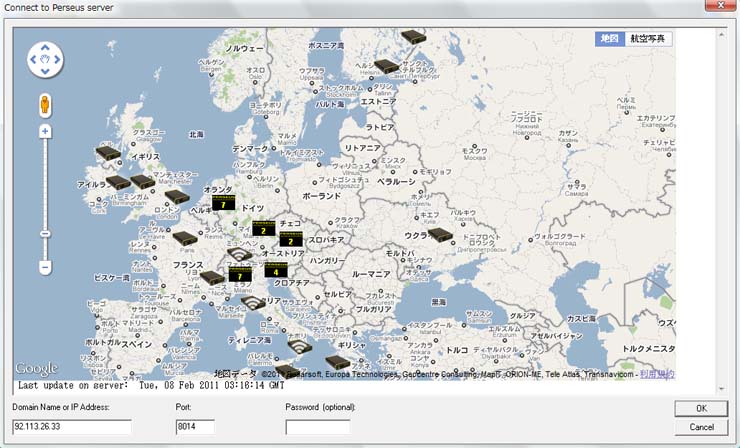Open the 2-server cluster in Germany
Image resolution: width=740 pixels, height=448 pixels.
pos(263,228)
